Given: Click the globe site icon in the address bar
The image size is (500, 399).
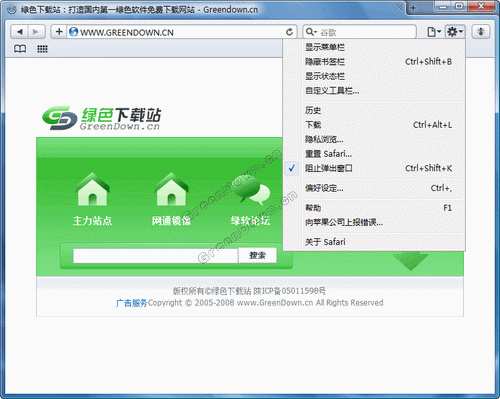Looking at the screenshot, I should (x=73, y=32).
